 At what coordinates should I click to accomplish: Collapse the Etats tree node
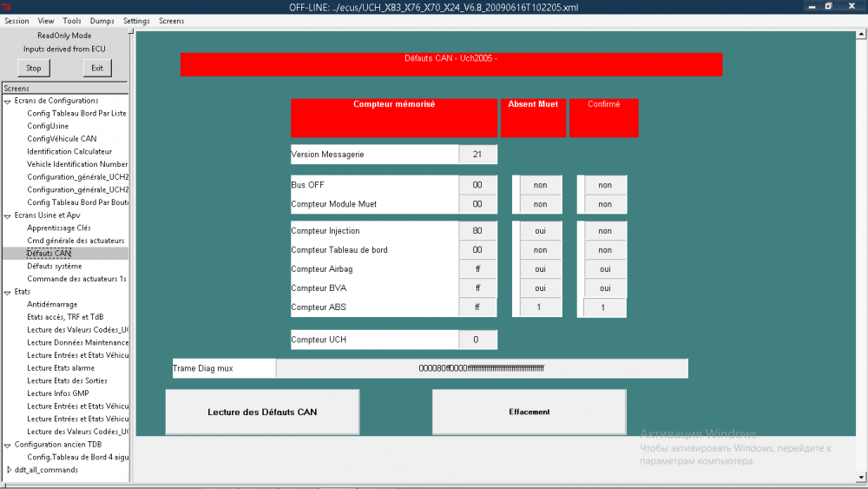click(7, 293)
